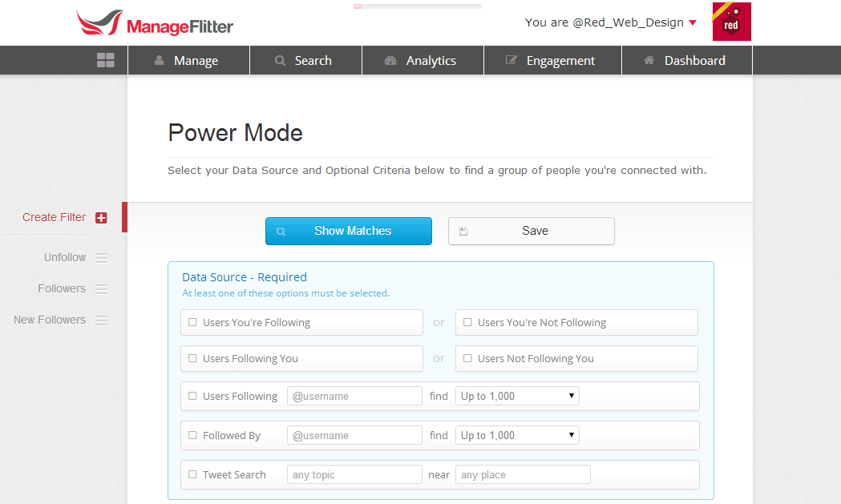Image resolution: width=841 pixels, height=504 pixels.
Task: Click the home icon beside Dashboard
Action: click(x=649, y=60)
